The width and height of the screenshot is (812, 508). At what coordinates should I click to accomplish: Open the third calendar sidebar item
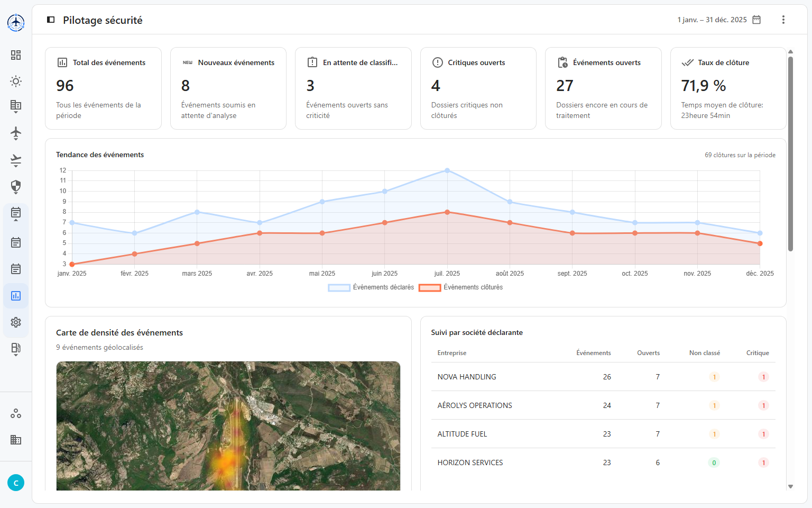click(x=16, y=269)
